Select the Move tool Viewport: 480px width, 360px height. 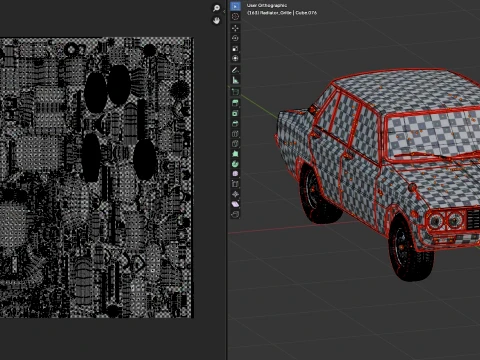[235, 28]
